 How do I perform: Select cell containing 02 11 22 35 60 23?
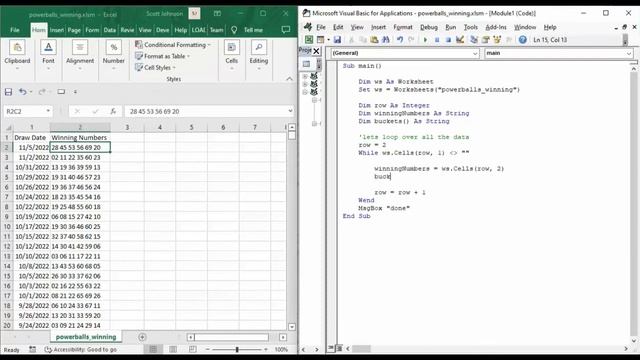(x=80, y=158)
